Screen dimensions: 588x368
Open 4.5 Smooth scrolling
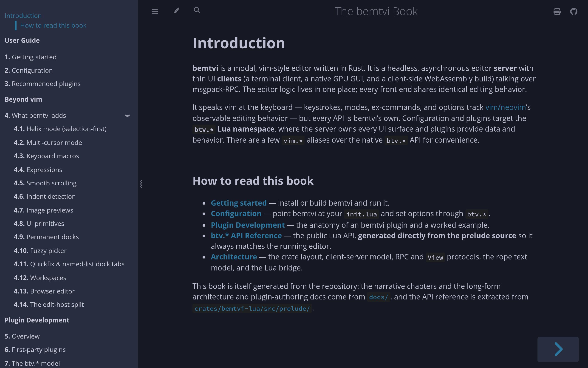pyautogui.click(x=45, y=183)
